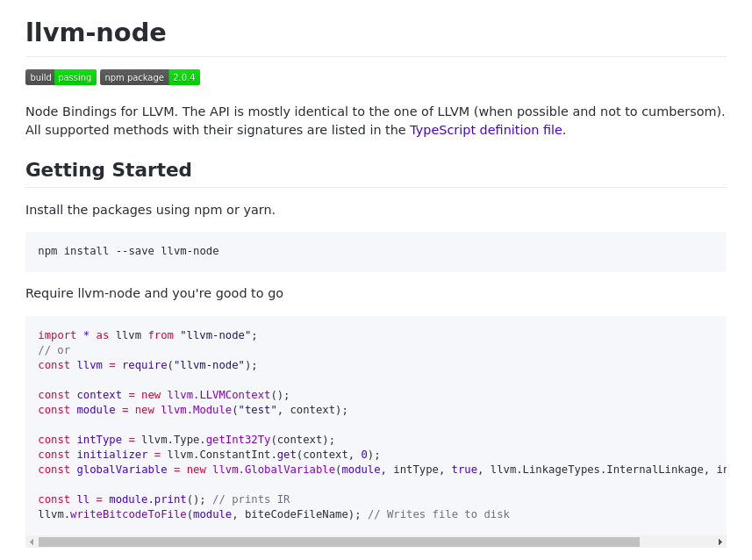
Task: Click the const ll = module.print() line
Action: 164,499
